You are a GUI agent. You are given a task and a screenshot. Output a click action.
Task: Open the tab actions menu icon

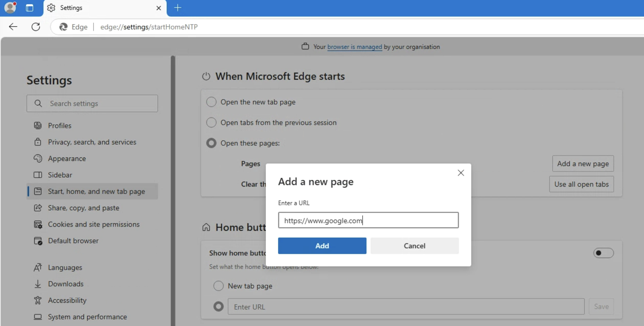point(30,8)
